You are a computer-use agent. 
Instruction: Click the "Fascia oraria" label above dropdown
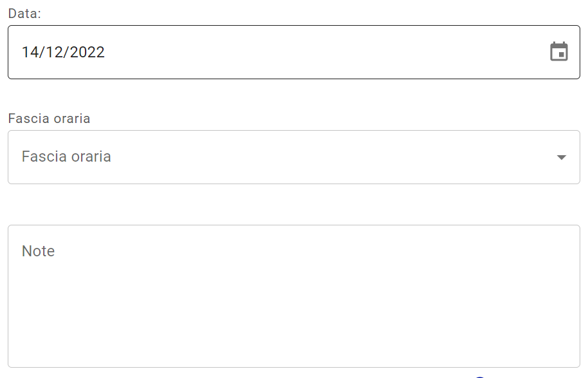point(49,118)
